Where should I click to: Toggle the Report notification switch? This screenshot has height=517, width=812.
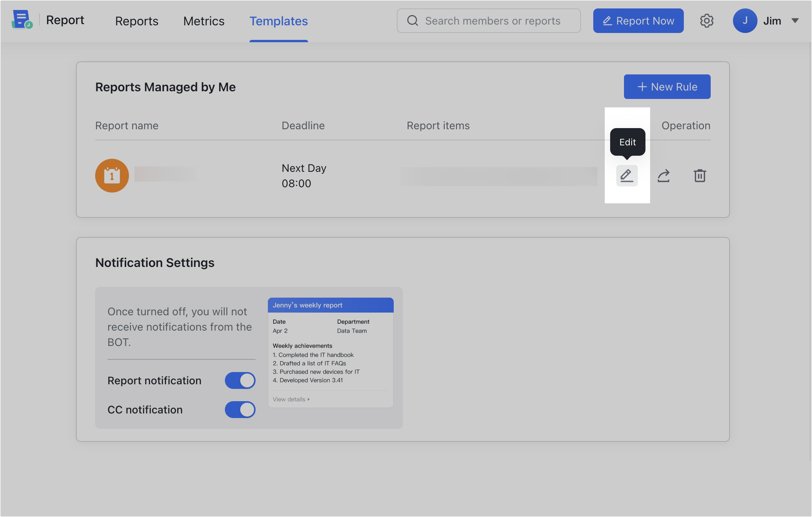(x=240, y=380)
